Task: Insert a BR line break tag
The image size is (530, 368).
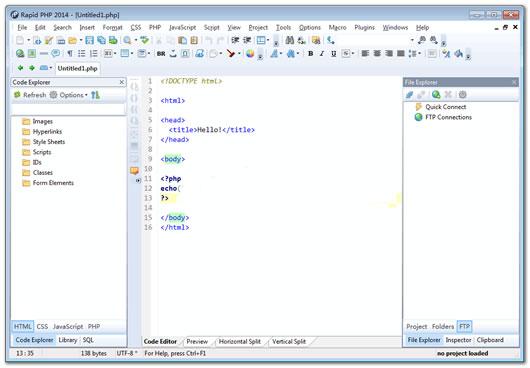Action: coord(161,54)
